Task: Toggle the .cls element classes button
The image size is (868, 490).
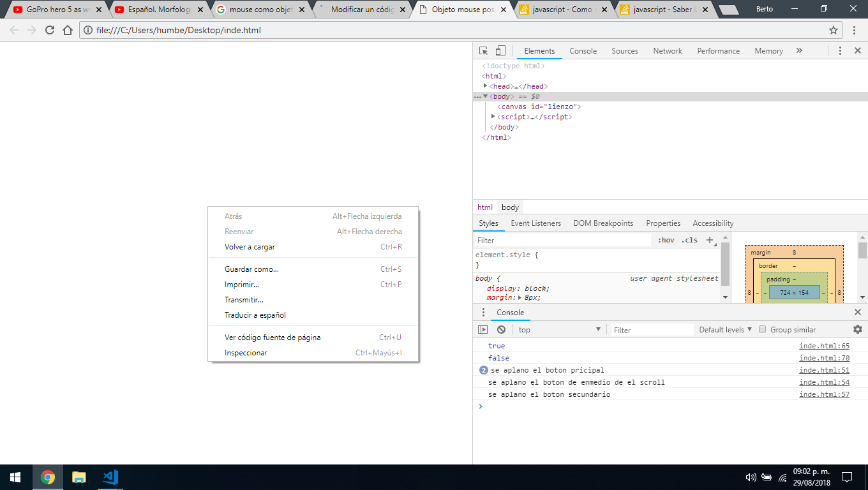Action: [689, 241]
